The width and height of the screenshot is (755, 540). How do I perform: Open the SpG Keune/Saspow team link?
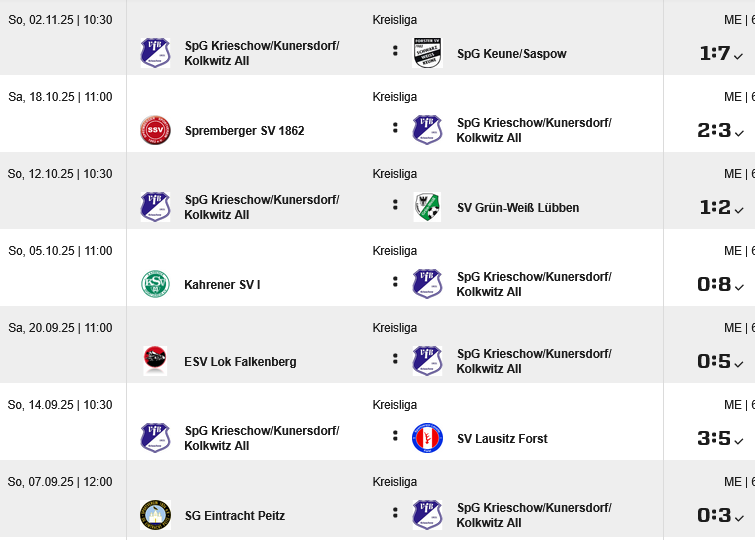511,54
